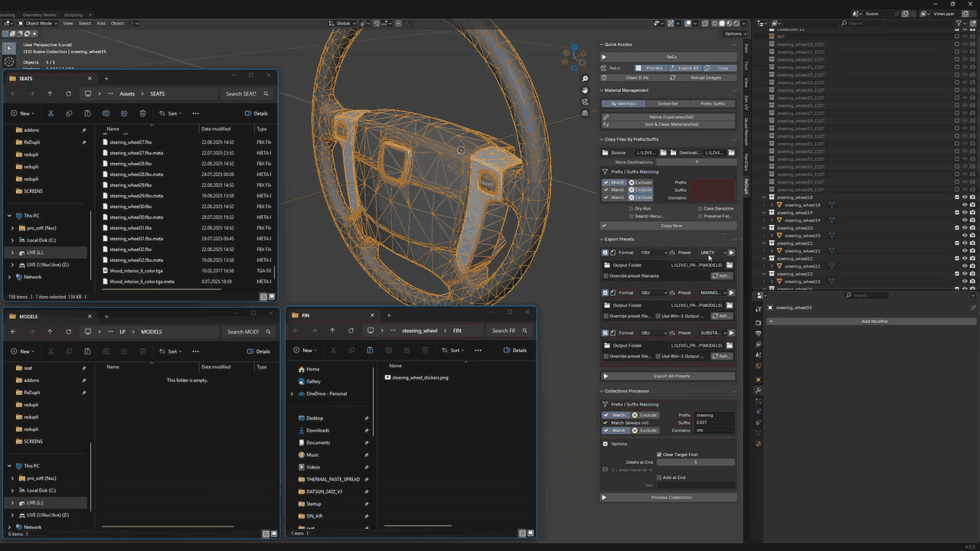Open the UNITY preset dropdown
The image size is (980, 551).
pyautogui.click(x=712, y=253)
